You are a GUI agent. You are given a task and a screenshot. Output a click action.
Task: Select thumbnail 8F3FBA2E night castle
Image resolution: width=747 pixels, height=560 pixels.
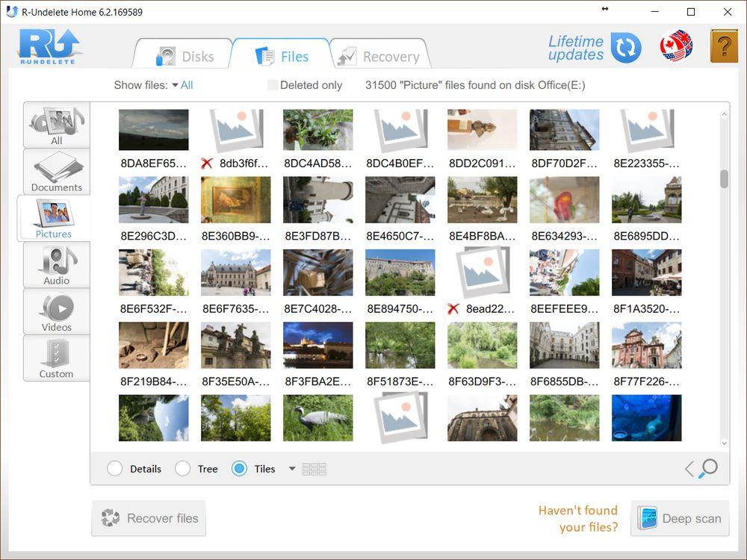pos(317,345)
